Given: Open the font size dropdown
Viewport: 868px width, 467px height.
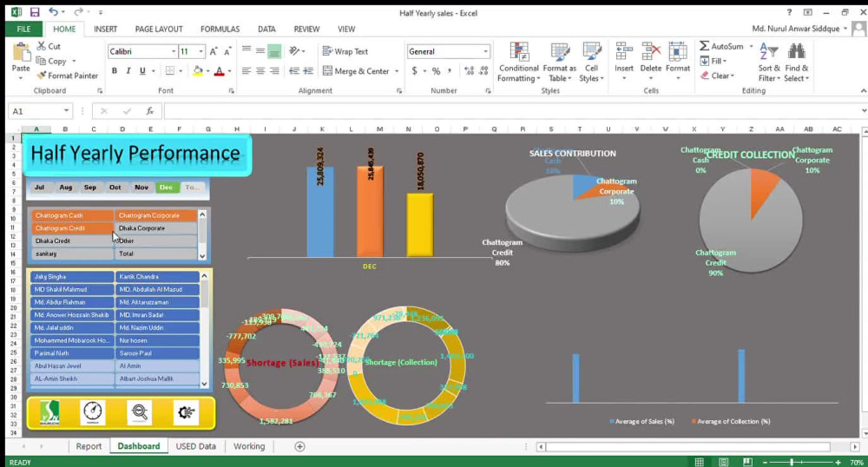Looking at the screenshot, I should (201, 51).
